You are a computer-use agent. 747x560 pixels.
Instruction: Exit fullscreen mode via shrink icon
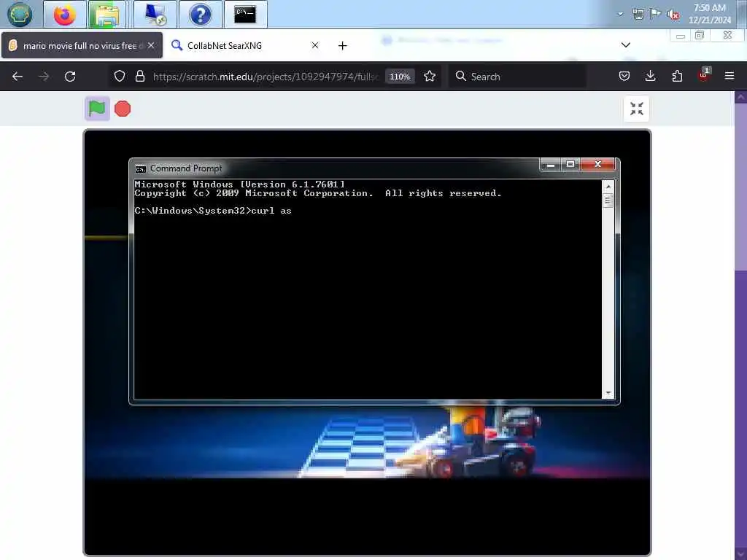tap(636, 109)
